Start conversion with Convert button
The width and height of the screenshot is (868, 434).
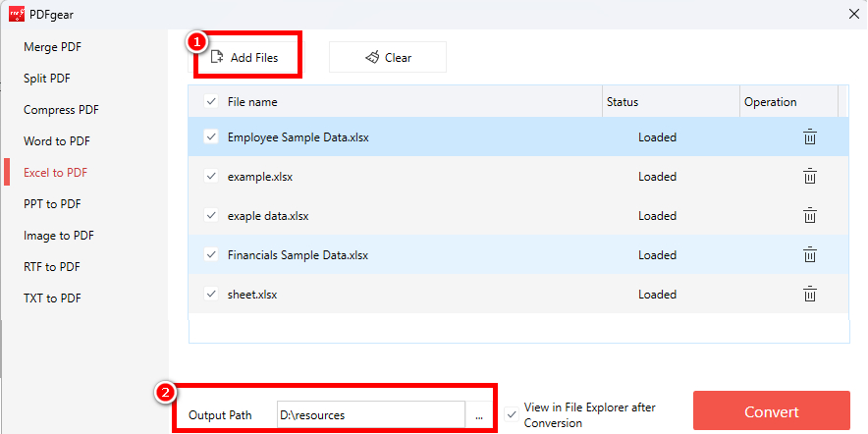click(771, 412)
